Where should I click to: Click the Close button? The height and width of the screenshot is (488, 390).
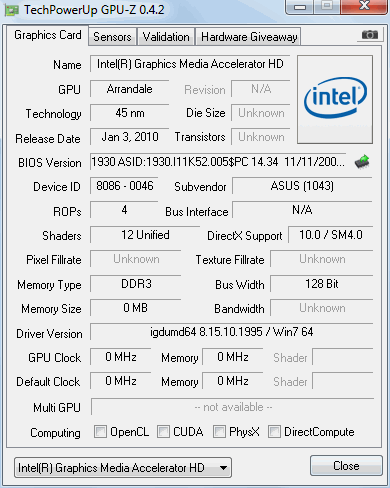pos(346,466)
